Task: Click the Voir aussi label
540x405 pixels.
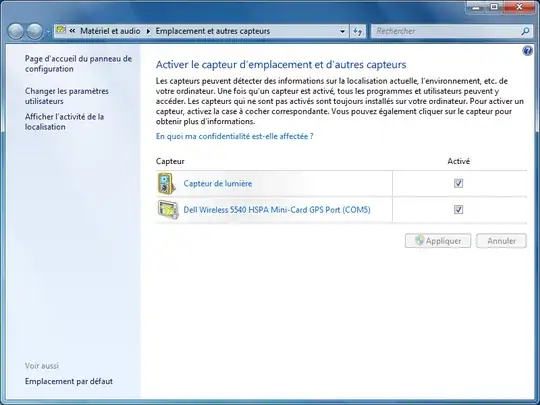Action: (42, 365)
